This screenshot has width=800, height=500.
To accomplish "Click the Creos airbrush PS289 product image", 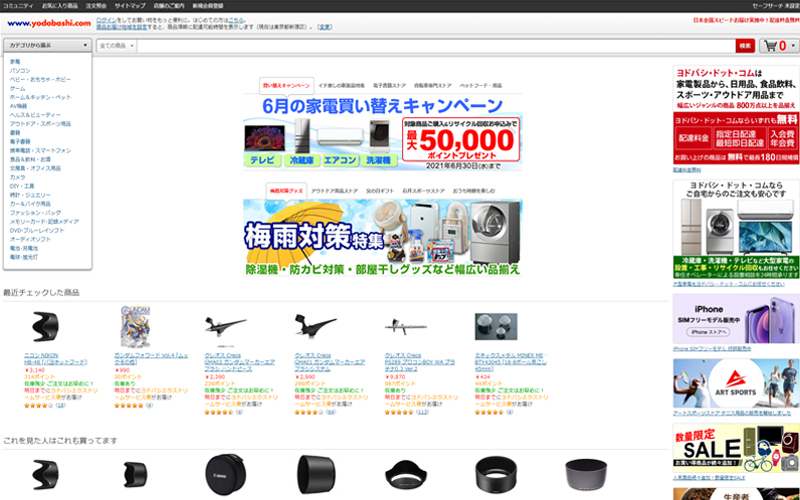I will [405, 327].
